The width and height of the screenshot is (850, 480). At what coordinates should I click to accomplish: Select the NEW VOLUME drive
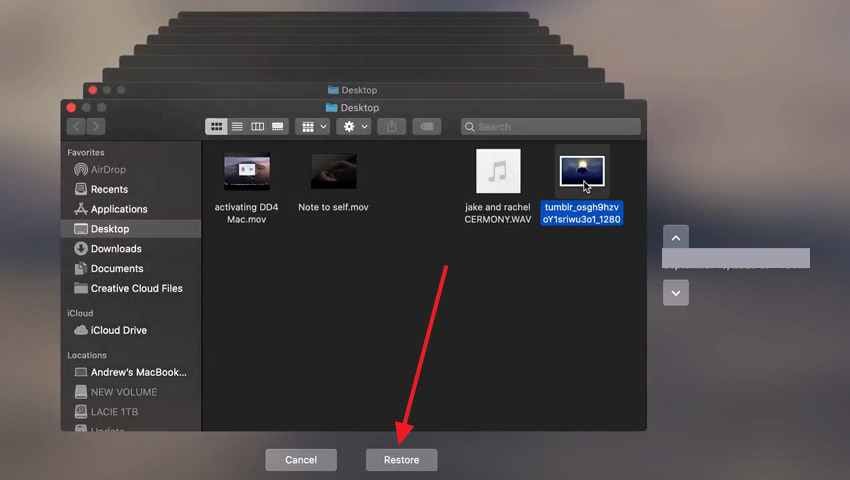click(x=130, y=392)
